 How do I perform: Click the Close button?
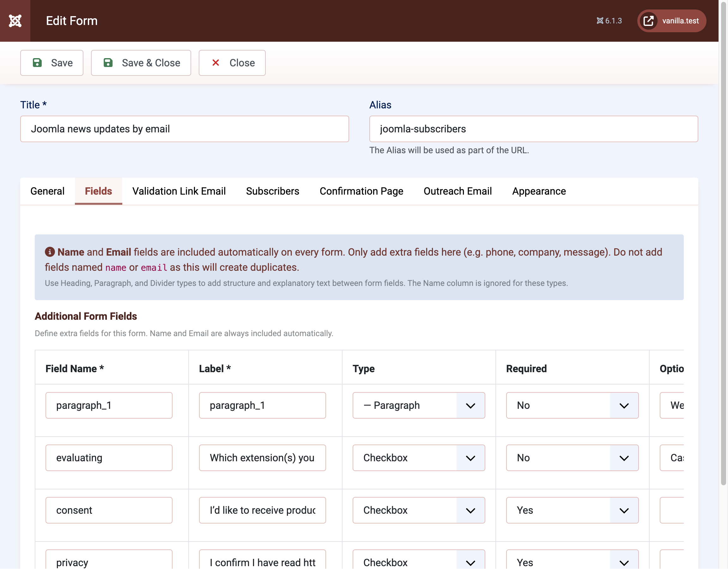[x=232, y=63]
